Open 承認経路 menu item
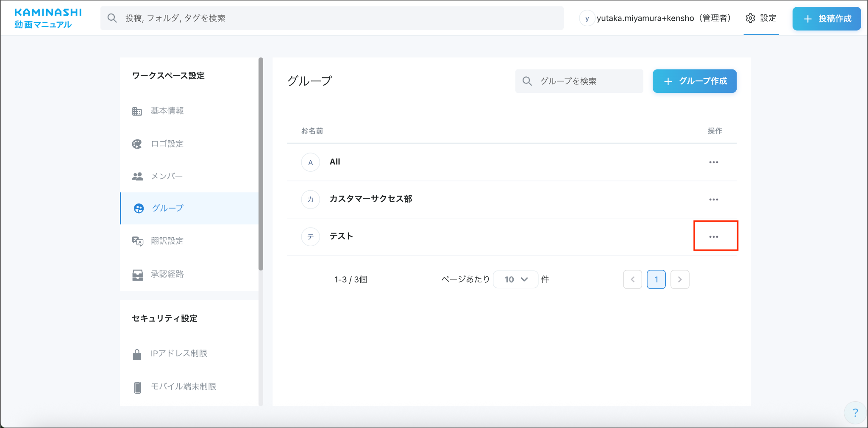 [189, 274]
